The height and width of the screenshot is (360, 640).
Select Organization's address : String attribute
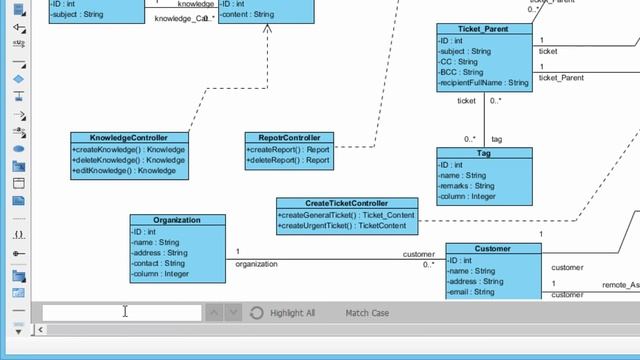pos(160,253)
